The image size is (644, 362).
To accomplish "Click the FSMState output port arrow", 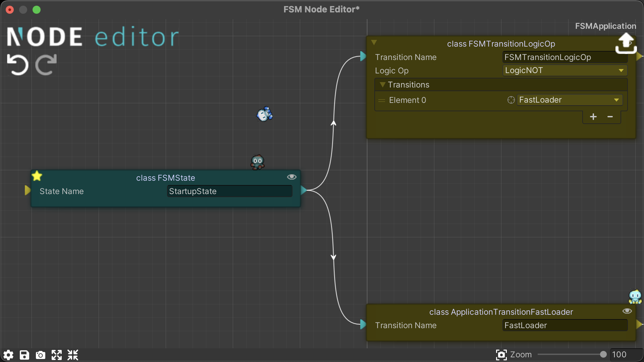I will (x=304, y=190).
